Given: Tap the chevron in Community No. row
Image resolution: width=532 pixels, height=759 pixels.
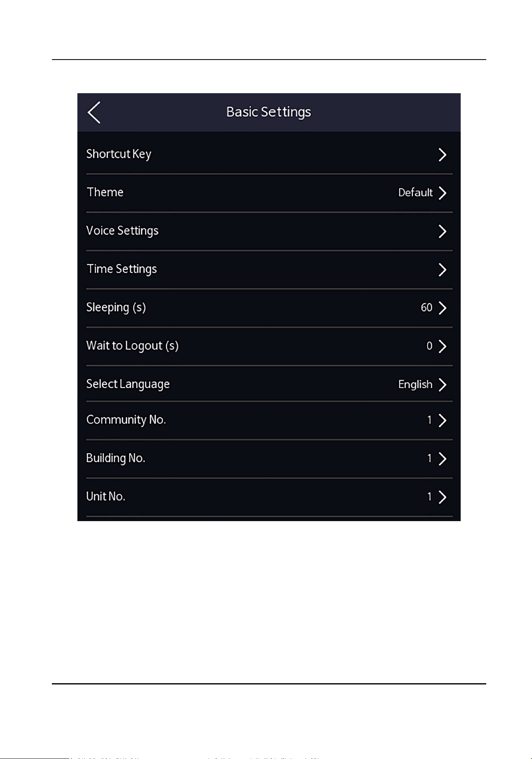Looking at the screenshot, I should 442,420.
